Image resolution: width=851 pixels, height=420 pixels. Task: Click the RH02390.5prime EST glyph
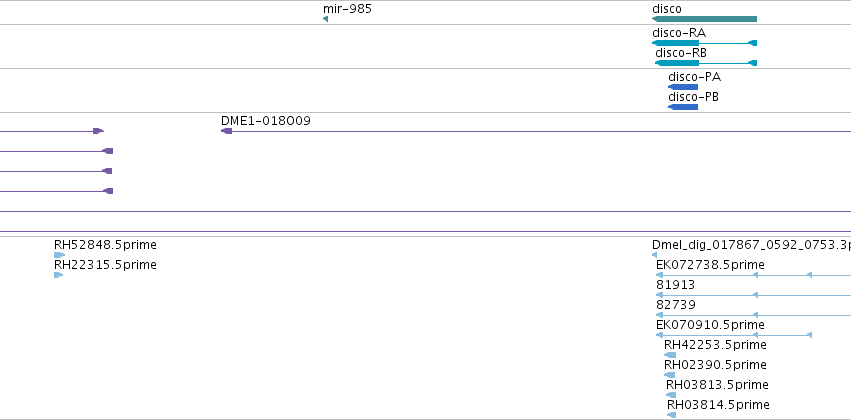670,375
